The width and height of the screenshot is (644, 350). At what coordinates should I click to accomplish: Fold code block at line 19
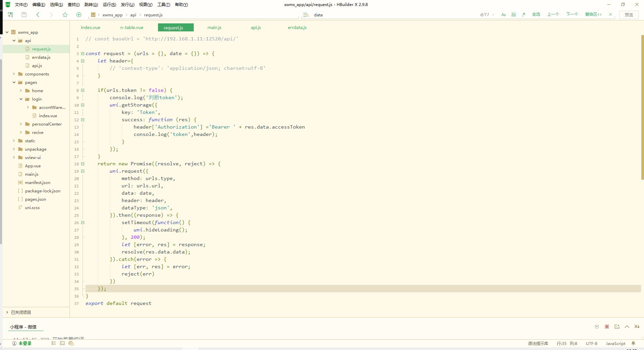(x=83, y=171)
